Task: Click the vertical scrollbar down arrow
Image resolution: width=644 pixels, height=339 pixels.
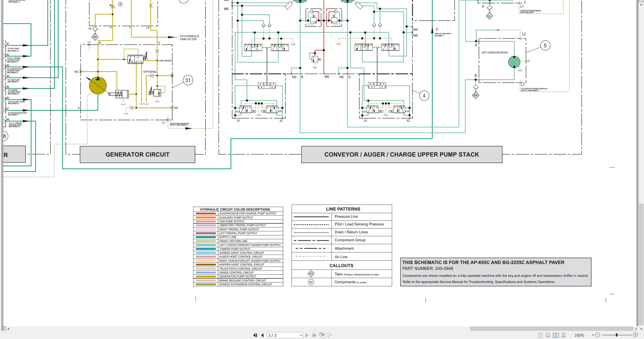Action: tap(641, 329)
